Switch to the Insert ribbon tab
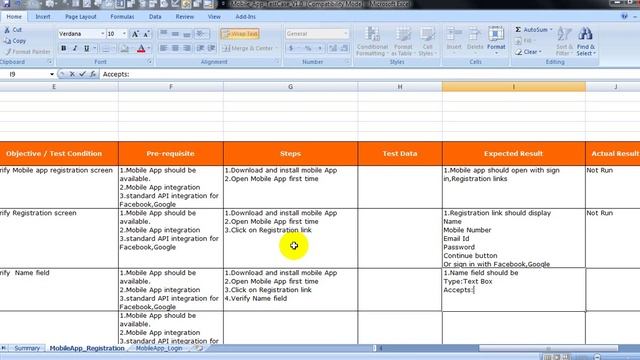640x360 pixels. pyautogui.click(x=43, y=17)
